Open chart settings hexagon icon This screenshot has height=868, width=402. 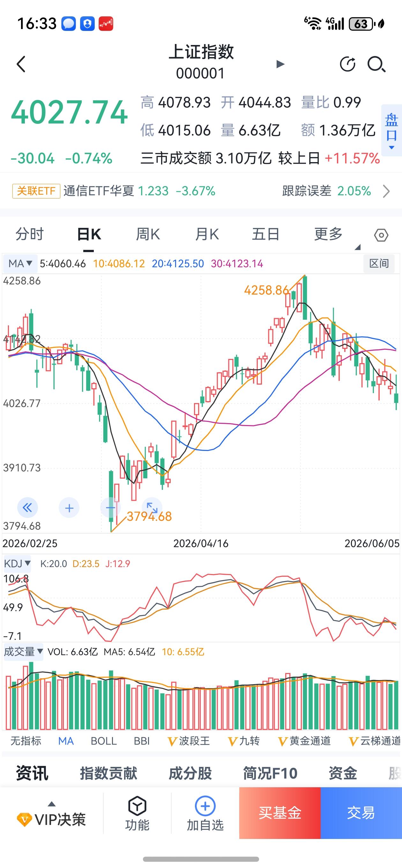[x=381, y=235]
